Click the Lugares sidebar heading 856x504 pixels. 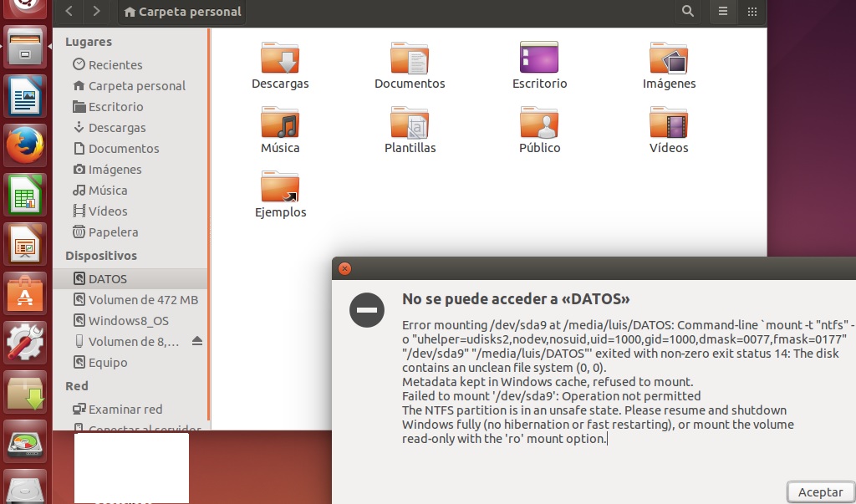tap(89, 42)
